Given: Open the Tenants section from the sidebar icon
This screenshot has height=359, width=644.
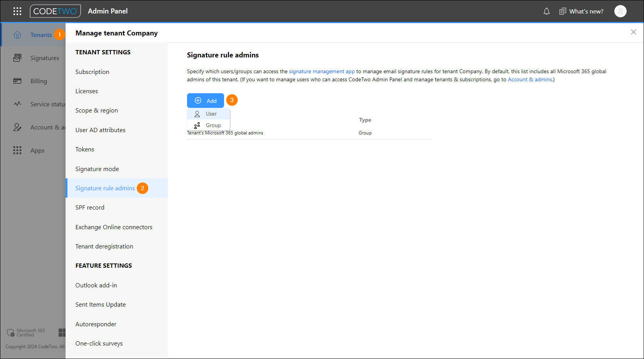Looking at the screenshot, I should click(x=17, y=34).
